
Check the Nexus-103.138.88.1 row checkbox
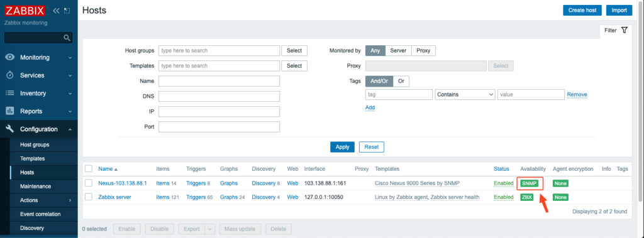[88, 183]
